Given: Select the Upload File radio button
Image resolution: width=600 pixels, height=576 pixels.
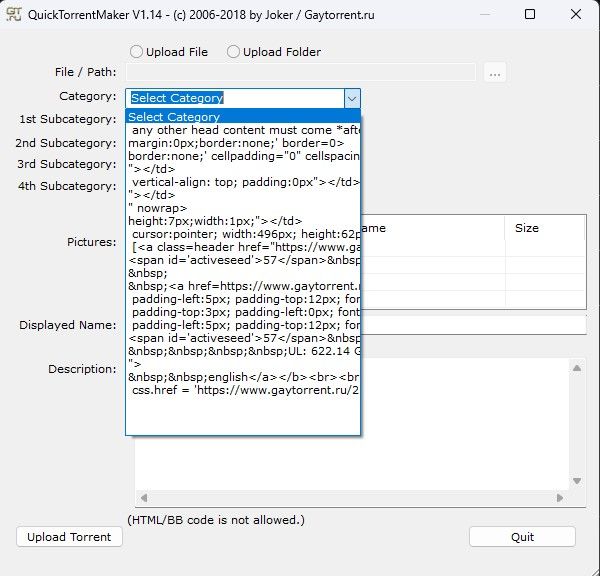Looking at the screenshot, I should (x=136, y=52).
